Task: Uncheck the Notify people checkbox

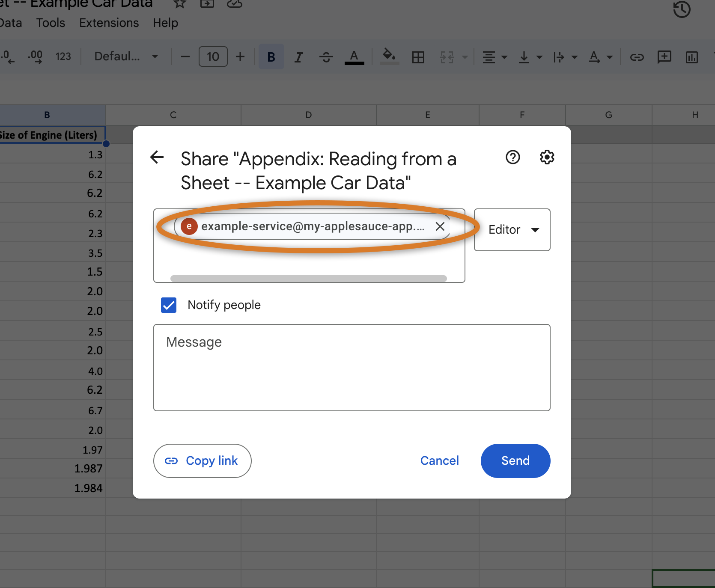Action: [x=169, y=305]
